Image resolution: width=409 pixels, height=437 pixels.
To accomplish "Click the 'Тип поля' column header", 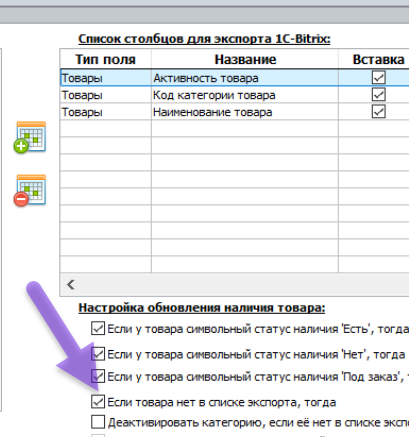I will 106,59.
